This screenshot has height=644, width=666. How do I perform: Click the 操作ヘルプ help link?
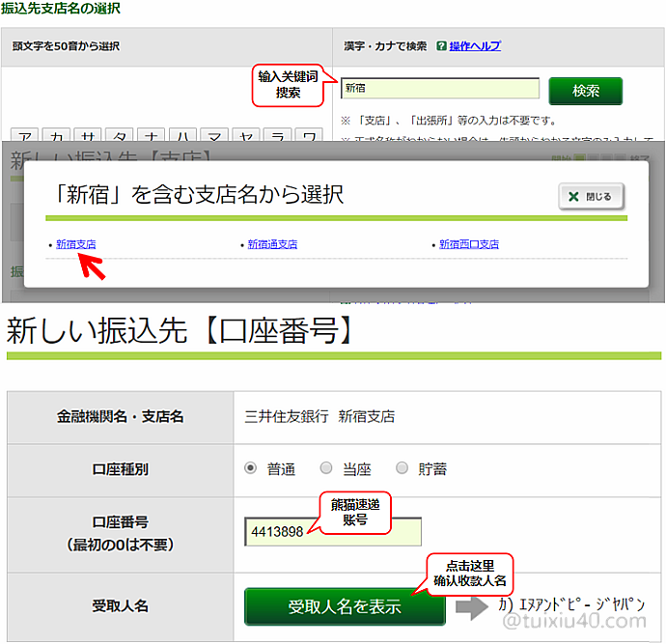pos(475,46)
